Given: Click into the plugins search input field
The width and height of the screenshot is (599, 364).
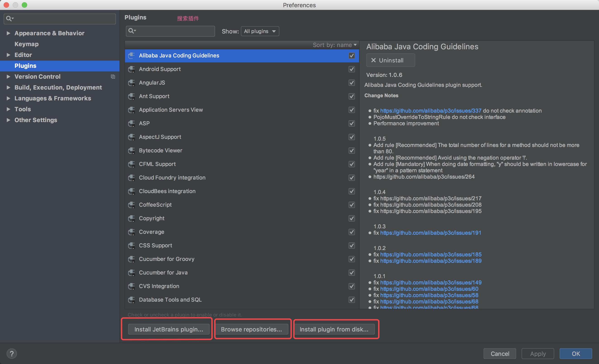Looking at the screenshot, I should [175, 31].
